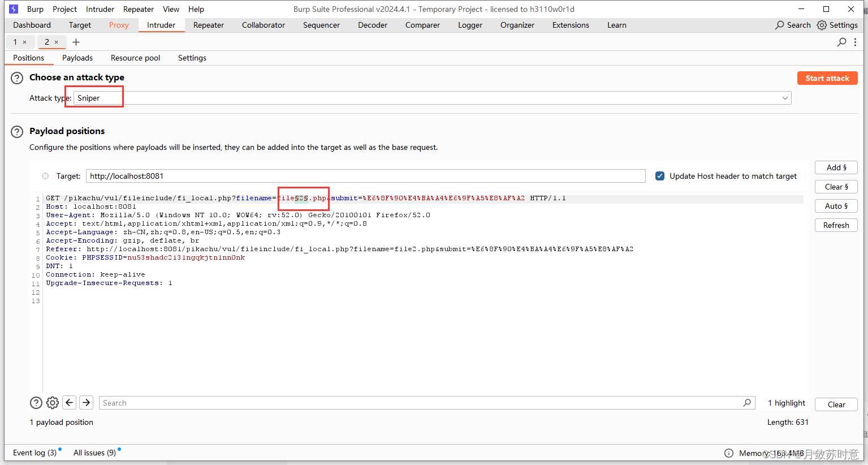The height and width of the screenshot is (465, 868).
Task: Select the Positions sub-tab
Action: [29, 58]
